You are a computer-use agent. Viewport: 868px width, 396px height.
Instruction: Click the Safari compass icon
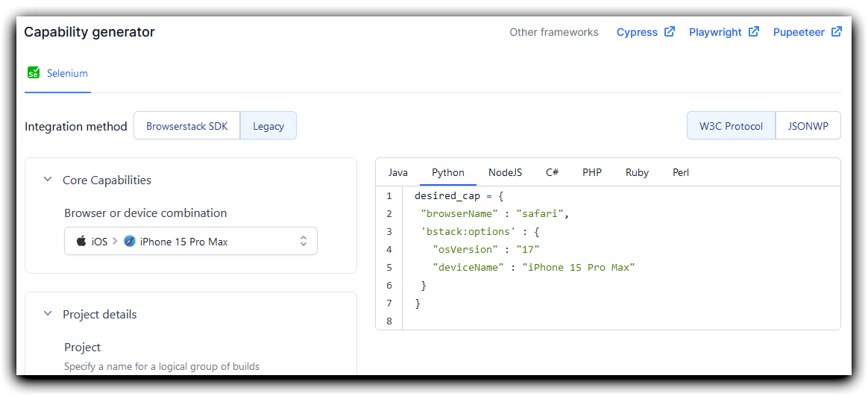[130, 242]
